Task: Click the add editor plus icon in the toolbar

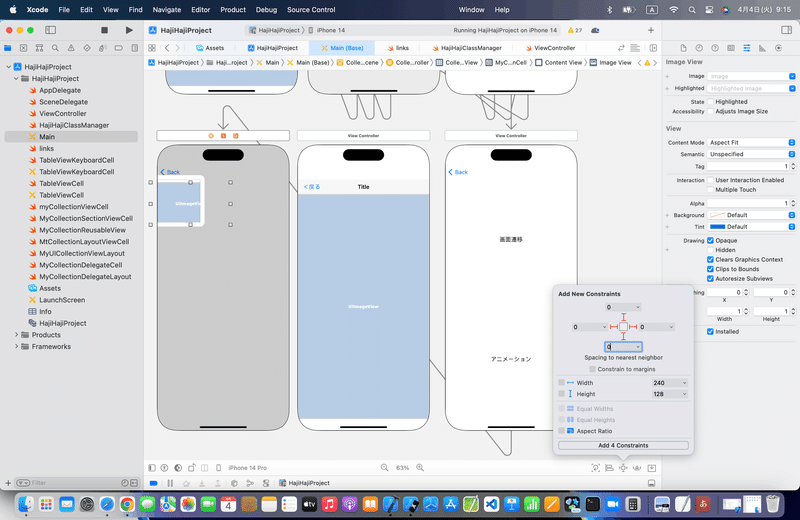Action: [x=651, y=30]
